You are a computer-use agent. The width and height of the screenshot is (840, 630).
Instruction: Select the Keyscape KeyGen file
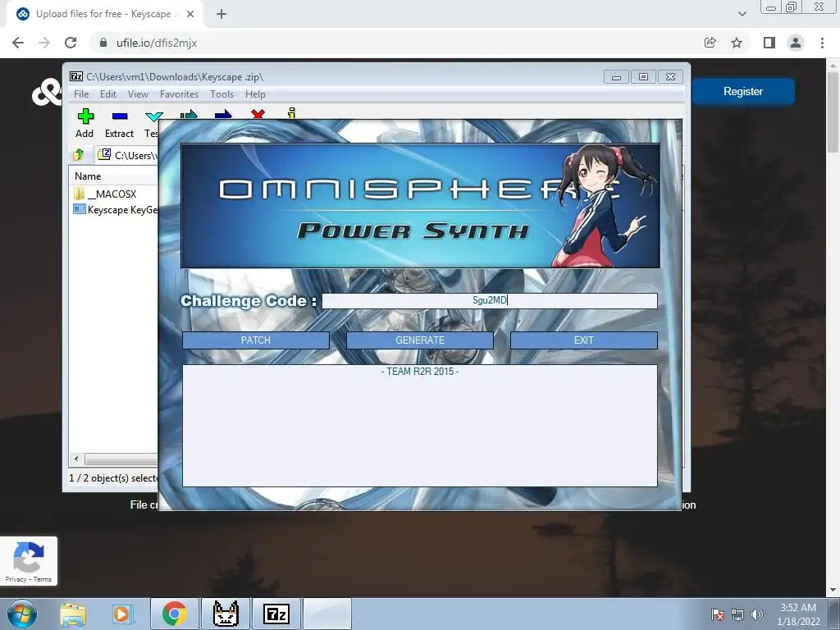tap(115, 209)
